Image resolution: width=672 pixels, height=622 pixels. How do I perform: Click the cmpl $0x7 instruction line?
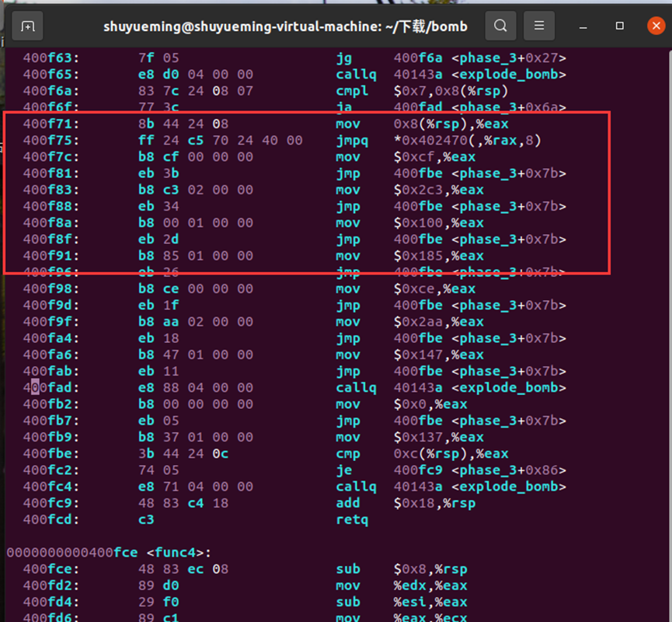pyautogui.click(x=388, y=90)
